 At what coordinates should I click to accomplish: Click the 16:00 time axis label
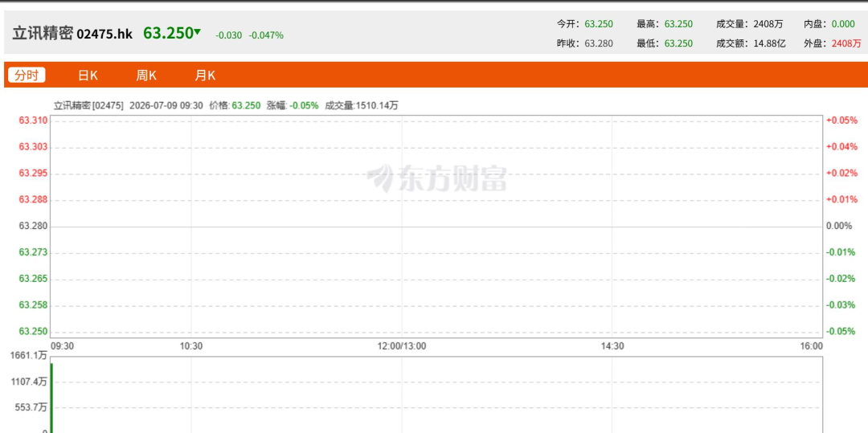point(812,346)
